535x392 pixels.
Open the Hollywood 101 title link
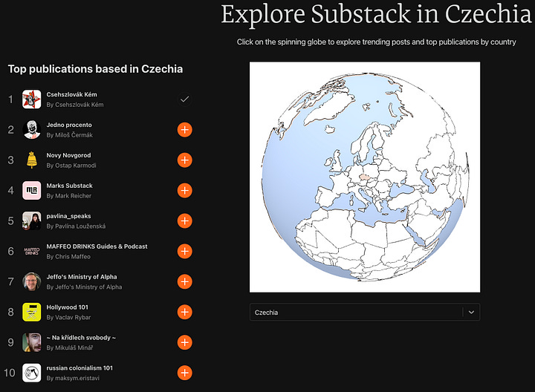click(x=67, y=307)
